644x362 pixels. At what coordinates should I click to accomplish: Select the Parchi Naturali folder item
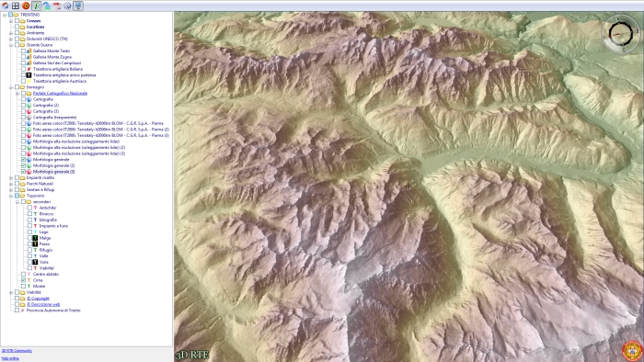pos(40,184)
